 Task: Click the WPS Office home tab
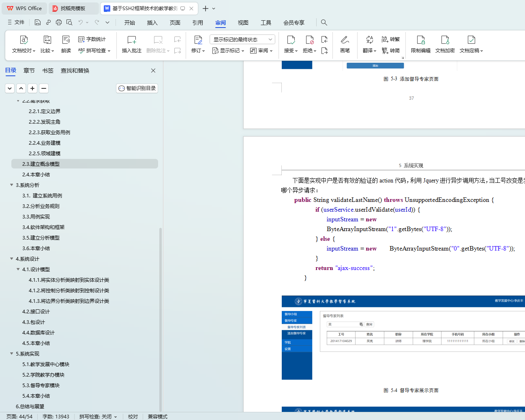point(25,9)
